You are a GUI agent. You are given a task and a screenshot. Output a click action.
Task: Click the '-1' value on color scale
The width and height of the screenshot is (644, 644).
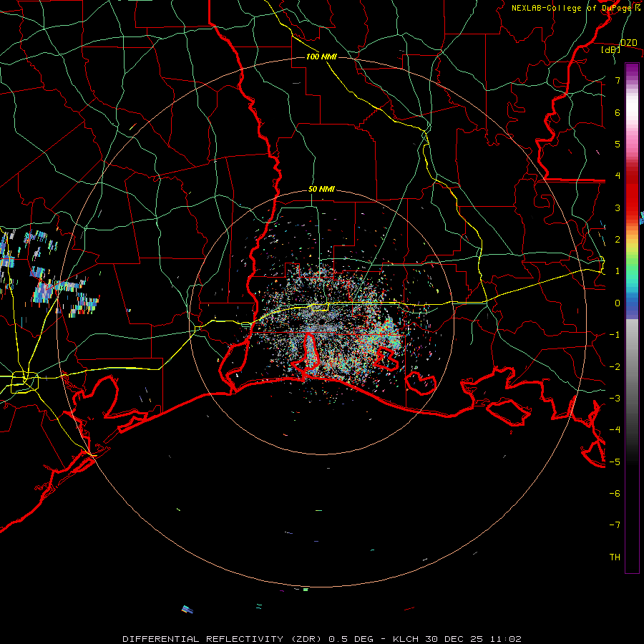click(615, 335)
